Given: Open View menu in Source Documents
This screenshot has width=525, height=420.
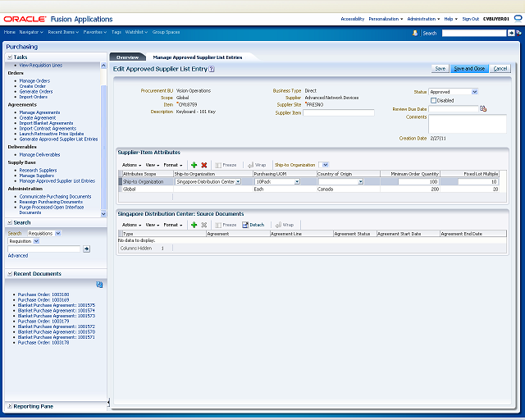Looking at the screenshot, I should pyautogui.click(x=153, y=225).
